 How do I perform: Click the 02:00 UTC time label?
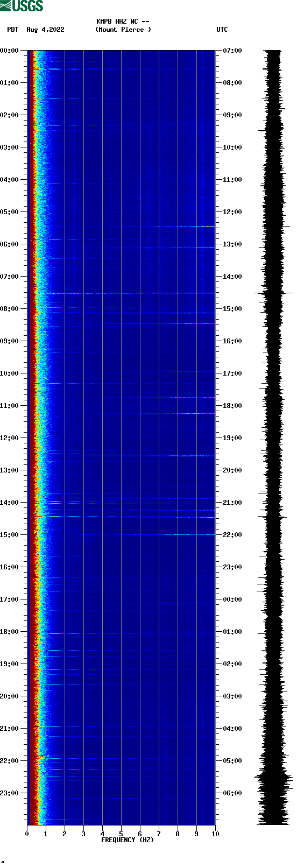tap(232, 664)
